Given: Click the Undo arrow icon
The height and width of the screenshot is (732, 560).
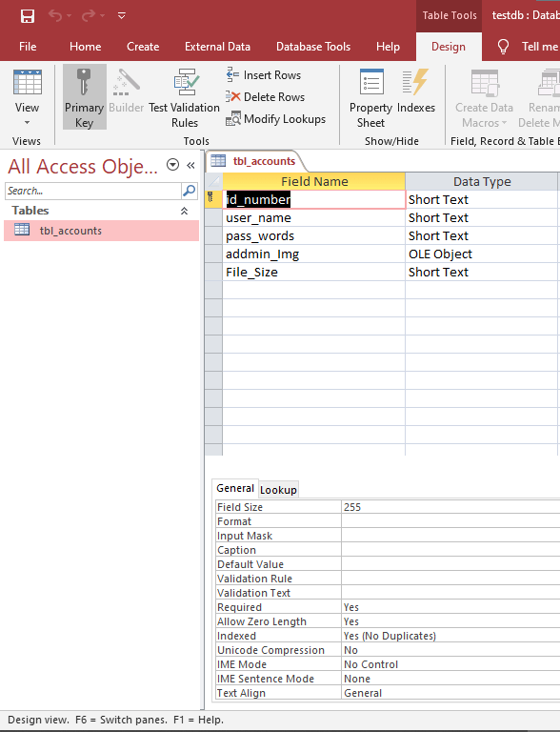Looking at the screenshot, I should (55, 16).
